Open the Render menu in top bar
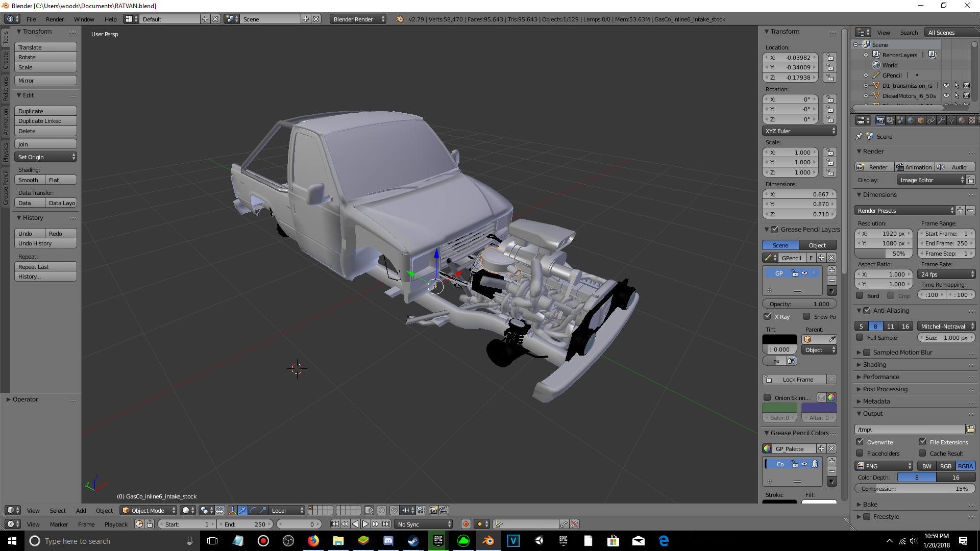The width and height of the screenshot is (980, 551). click(55, 19)
